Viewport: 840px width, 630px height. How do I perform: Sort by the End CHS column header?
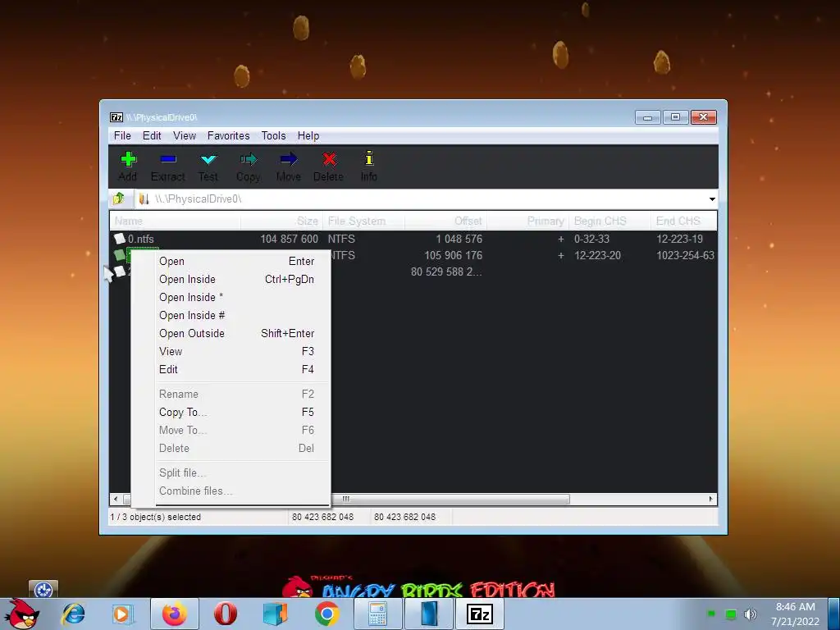point(684,221)
